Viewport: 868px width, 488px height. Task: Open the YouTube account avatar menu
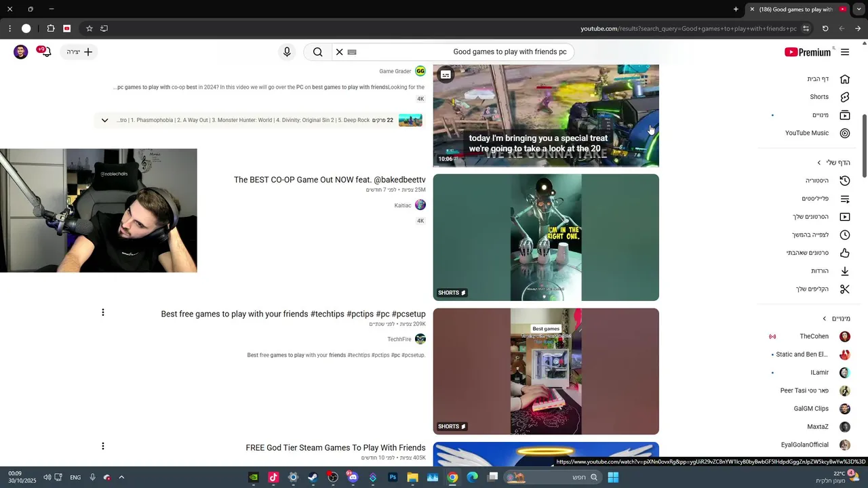click(21, 52)
